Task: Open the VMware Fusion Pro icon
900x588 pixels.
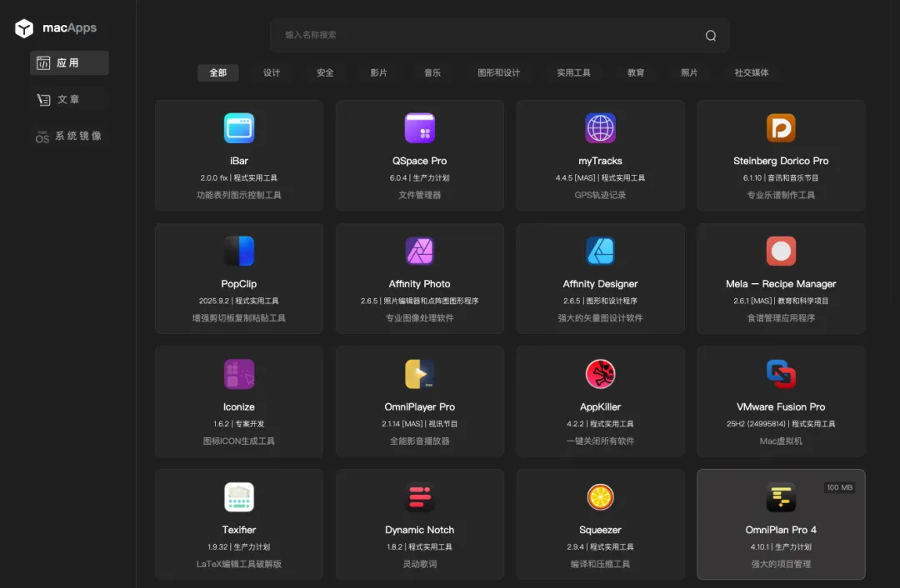Action: (781, 374)
